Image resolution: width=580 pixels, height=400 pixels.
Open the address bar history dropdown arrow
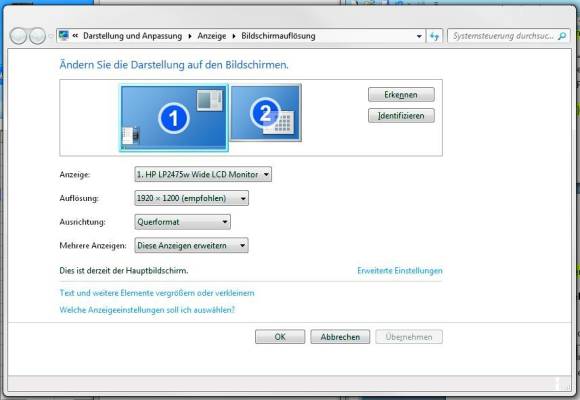(x=419, y=36)
